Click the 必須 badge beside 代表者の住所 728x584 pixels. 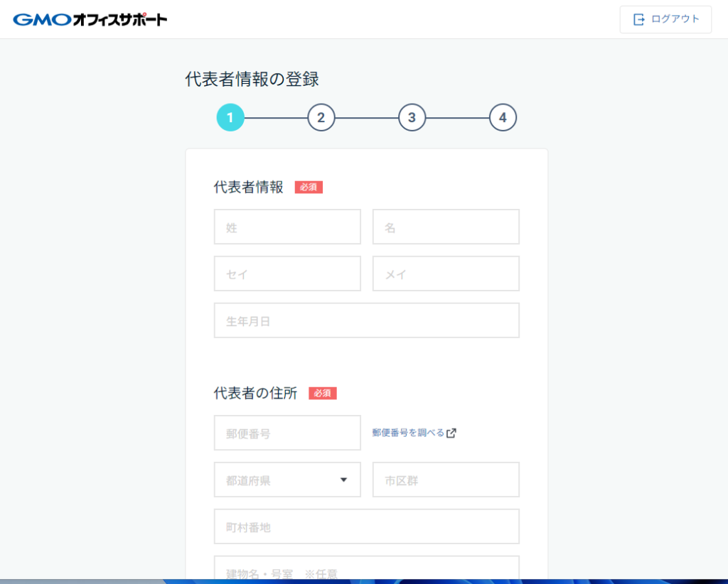tap(322, 394)
